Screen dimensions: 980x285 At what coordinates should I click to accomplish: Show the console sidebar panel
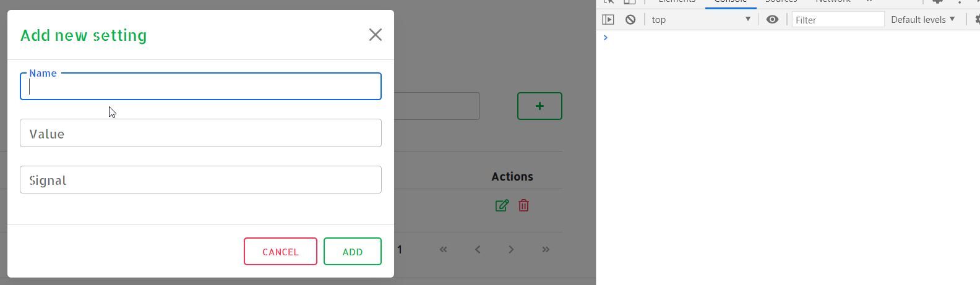click(608, 20)
